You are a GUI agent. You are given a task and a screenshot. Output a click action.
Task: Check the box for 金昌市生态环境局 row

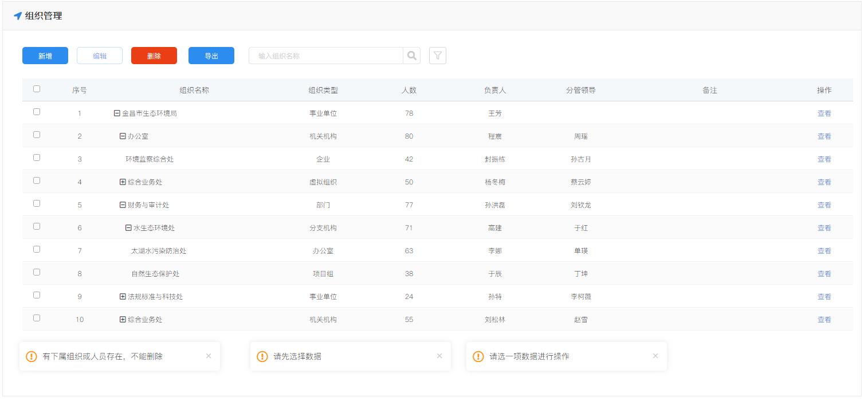37,112
